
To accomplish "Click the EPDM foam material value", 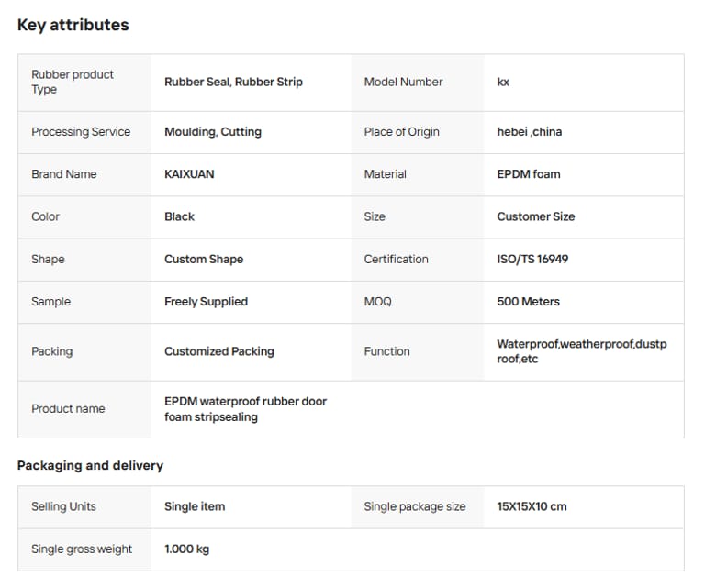I will (x=529, y=173).
